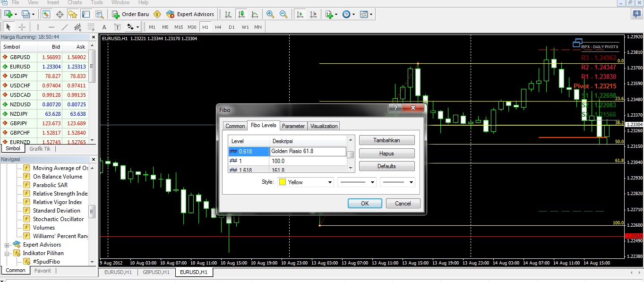Open the Common tab in Fibo dialog
The image size is (644, 282).
(x=235, y=126)
